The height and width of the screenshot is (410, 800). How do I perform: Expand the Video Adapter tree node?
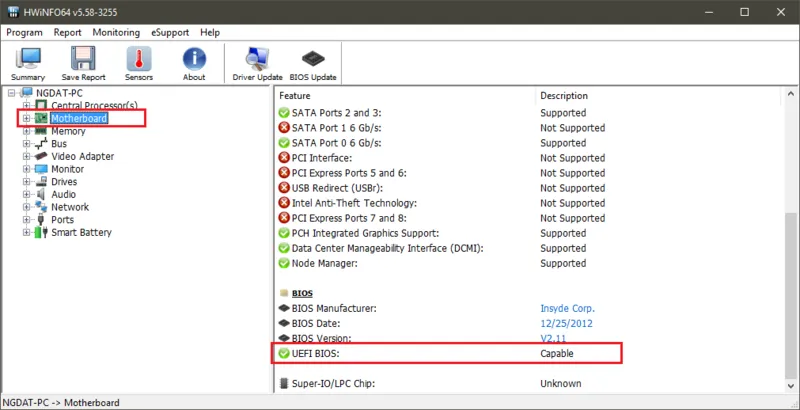tap(26, 156)
